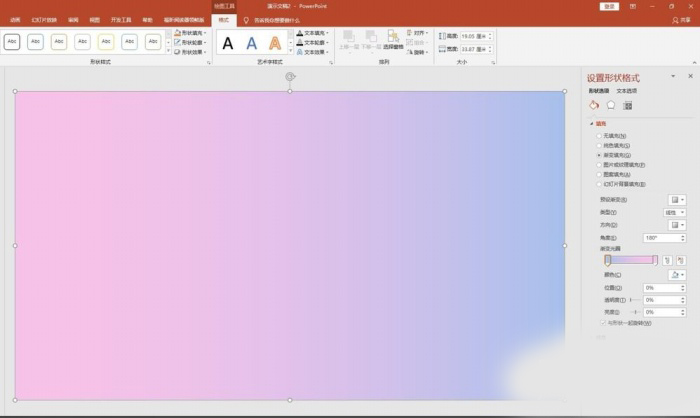Switch to the Review (审阅) tab
This screenshot has height=418, width=700.
point(73,20)
